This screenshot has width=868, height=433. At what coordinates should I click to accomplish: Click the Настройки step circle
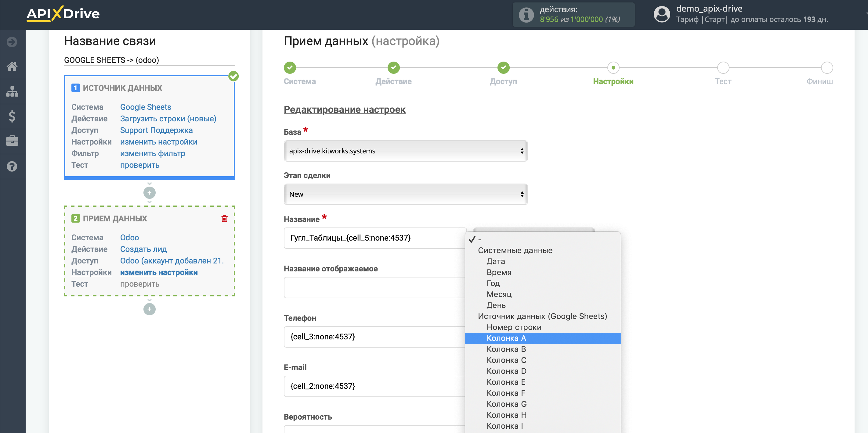613,68
